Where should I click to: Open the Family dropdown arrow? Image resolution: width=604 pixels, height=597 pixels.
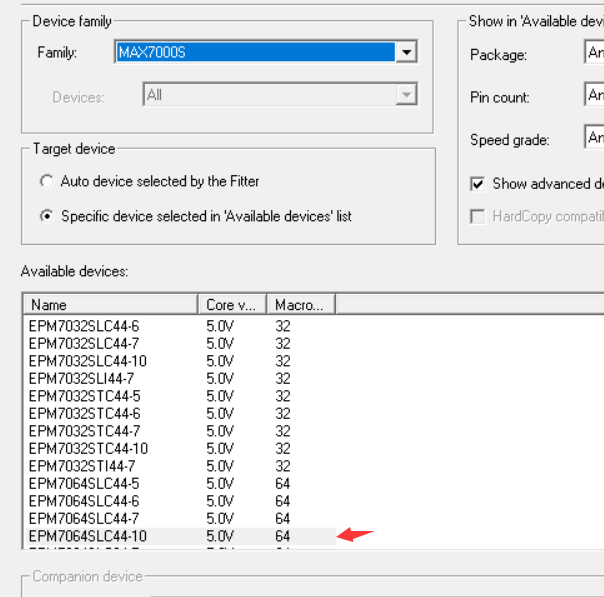406,52
